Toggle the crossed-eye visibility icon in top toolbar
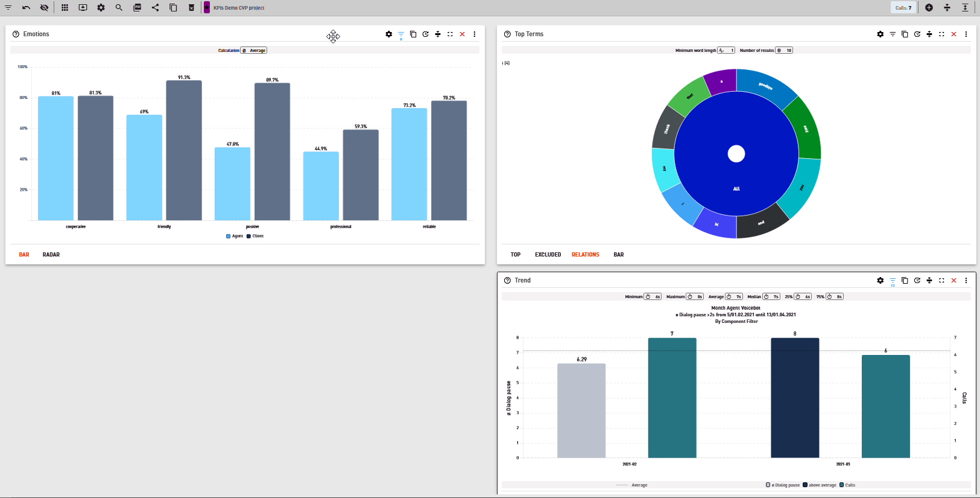Screen dimensions: 980x498 pos(44,8)
